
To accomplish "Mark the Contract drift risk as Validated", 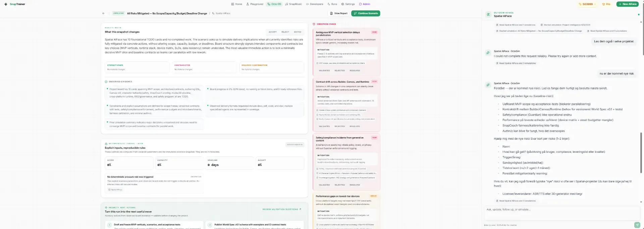I will click(324, 126).
